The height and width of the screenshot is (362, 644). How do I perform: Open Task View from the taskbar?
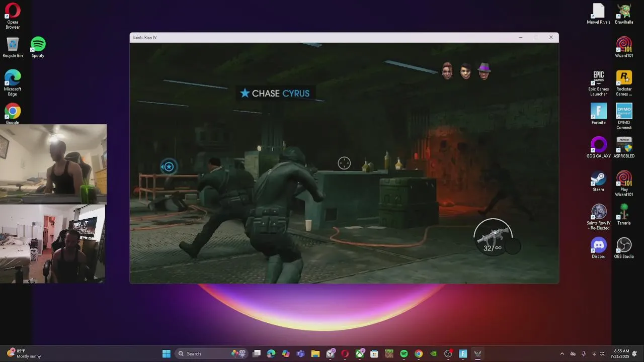point(257,354)
